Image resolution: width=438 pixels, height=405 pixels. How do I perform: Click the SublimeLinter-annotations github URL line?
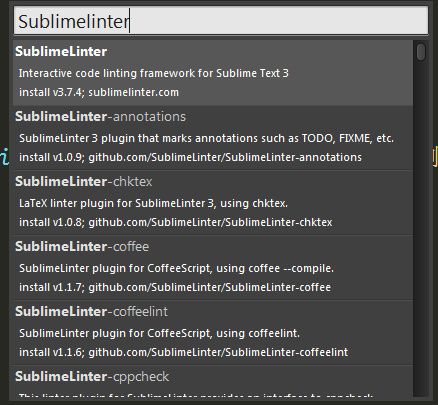(x=190, y=157)
